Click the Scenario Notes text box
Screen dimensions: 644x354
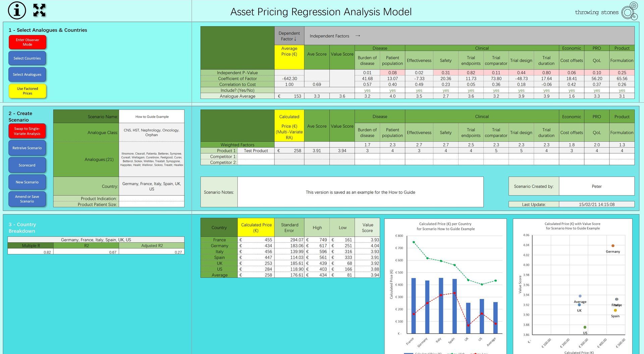tap(360, 192)
